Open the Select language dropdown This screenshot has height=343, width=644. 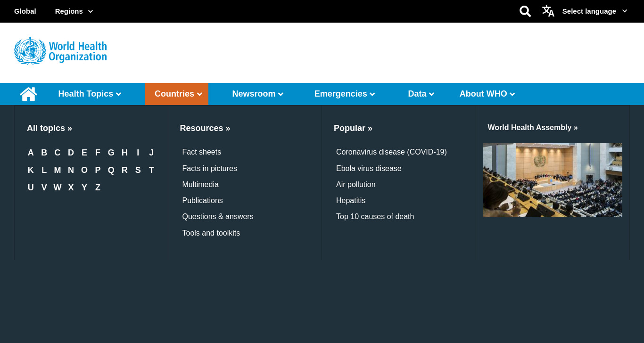click(x=594, y=11)
